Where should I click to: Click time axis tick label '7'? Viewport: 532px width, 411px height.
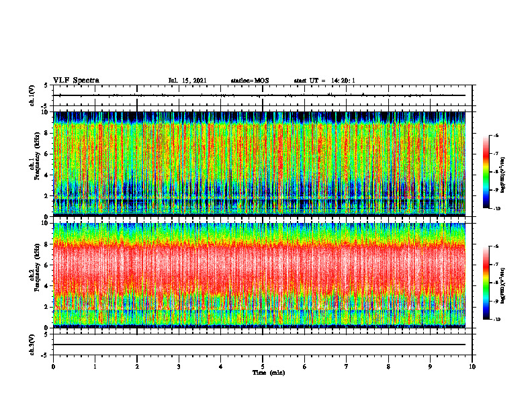(347, 367)
